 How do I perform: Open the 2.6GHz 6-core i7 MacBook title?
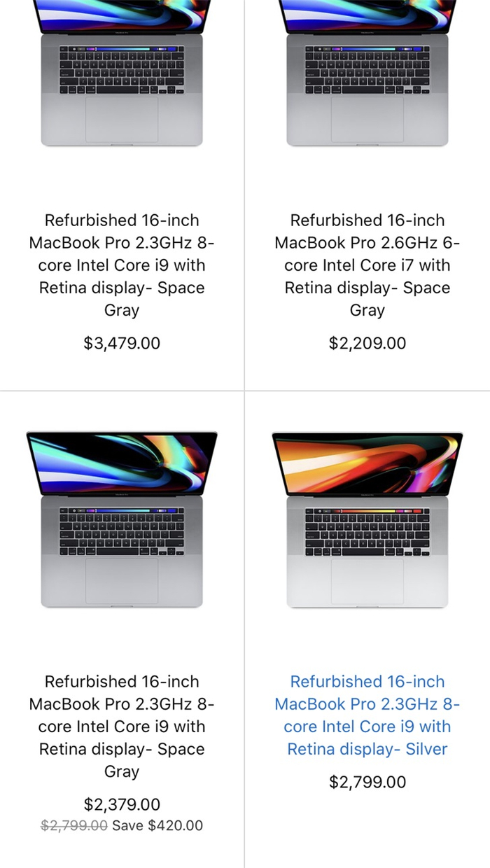click(x=367, y=265)
